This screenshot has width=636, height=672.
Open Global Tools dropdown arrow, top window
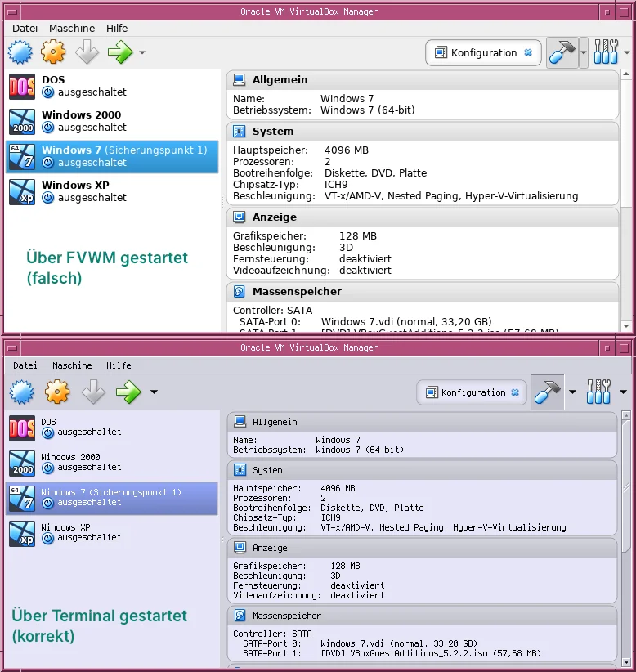pos(627,52)
